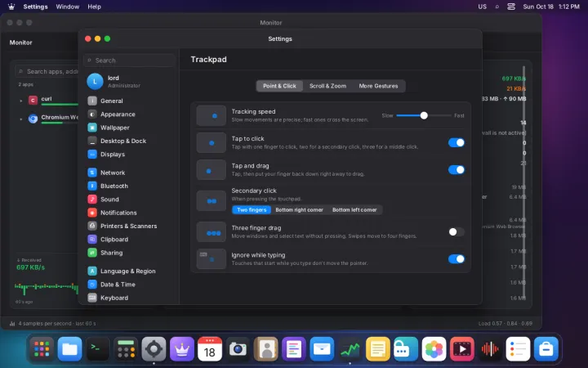Open Sound settings in sidebar
Screen dimensions: 588x368
tap(129, 200)
